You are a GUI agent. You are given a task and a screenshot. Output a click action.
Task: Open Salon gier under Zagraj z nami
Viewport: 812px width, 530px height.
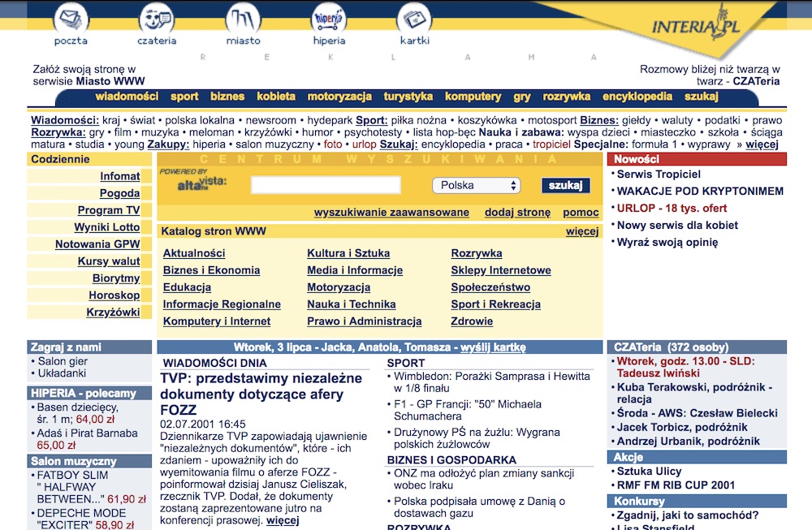coord(63,361)
